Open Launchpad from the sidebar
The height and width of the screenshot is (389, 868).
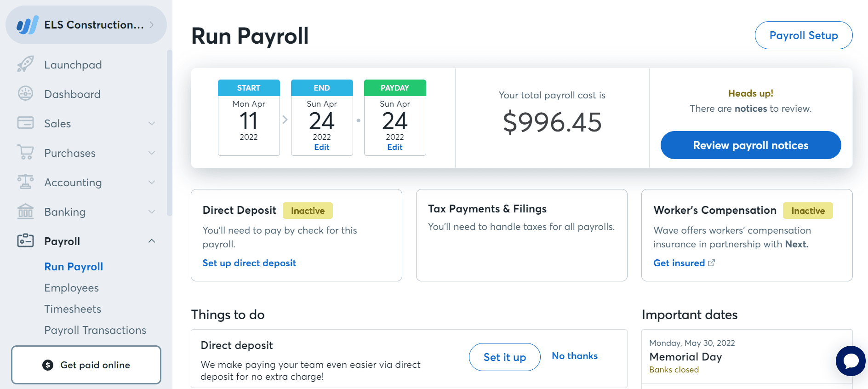click(73, 65)
